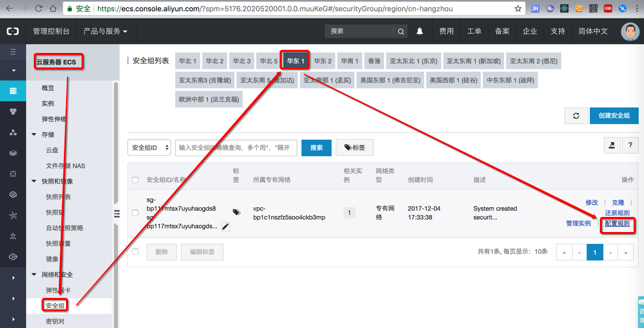Switch to region tab 华北 1
The width and height of the screenshot is (644, 328).
click(x=188, y=61)
